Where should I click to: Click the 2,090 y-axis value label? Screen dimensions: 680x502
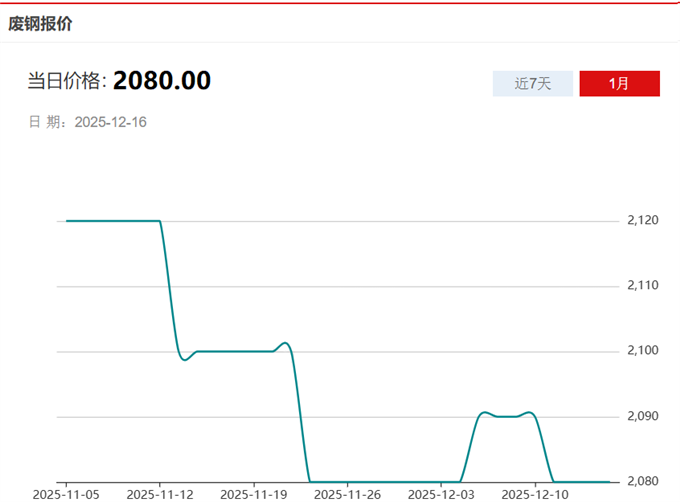[x=644, y=416]
